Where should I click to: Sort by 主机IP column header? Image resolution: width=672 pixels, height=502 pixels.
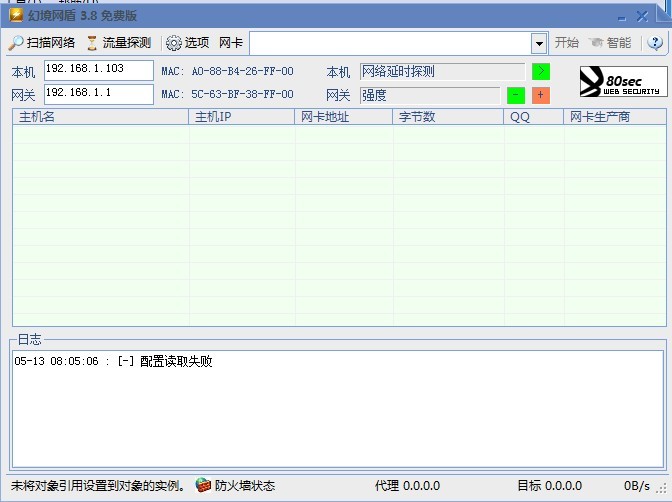(242, 117)
